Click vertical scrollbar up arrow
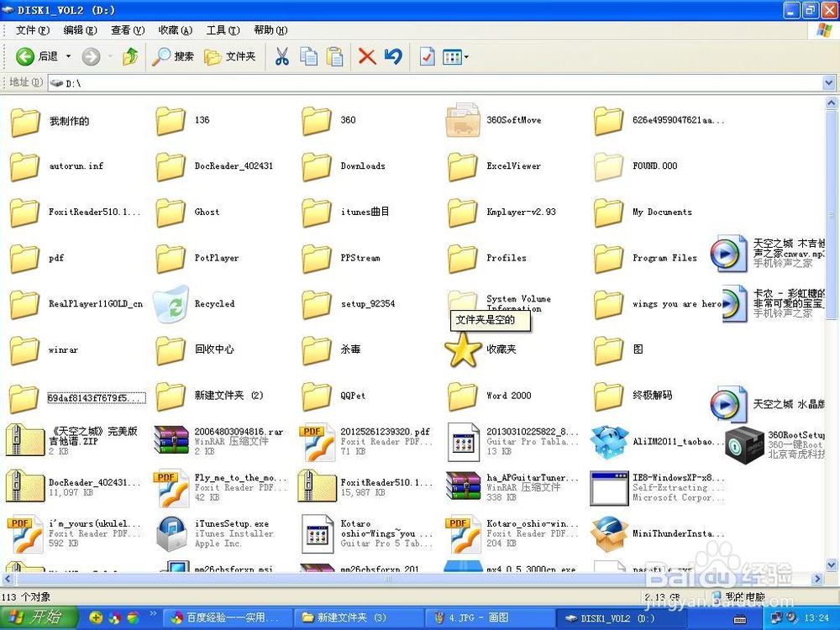 pyautogui.click(x=831, y=102)
